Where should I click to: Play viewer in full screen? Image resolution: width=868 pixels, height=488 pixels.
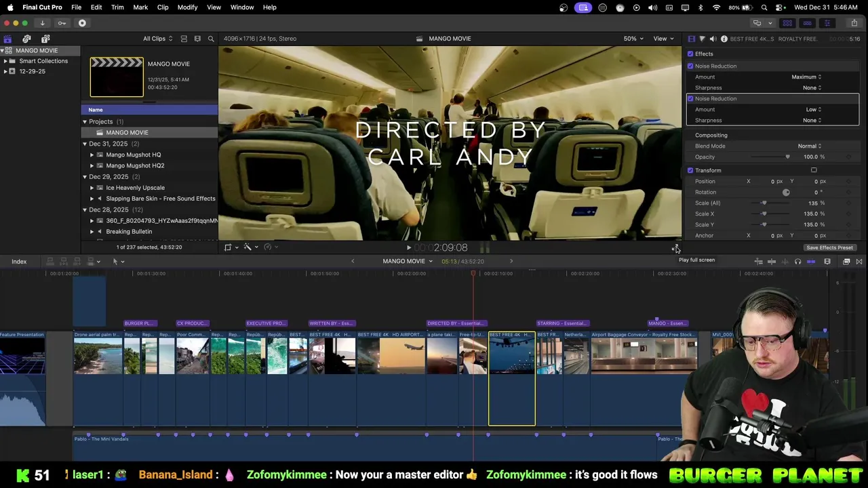point(675,248)
